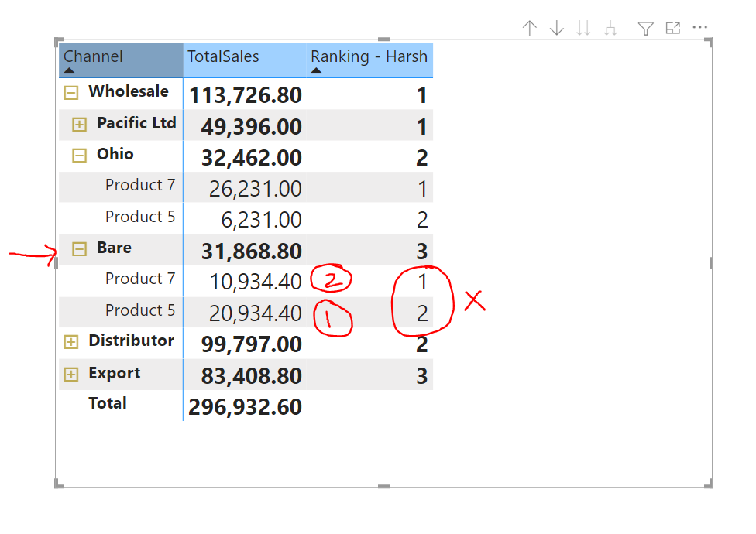Click the 10,934.40 sales value
This screenshot has width=756, height=534.
point(256,282)
